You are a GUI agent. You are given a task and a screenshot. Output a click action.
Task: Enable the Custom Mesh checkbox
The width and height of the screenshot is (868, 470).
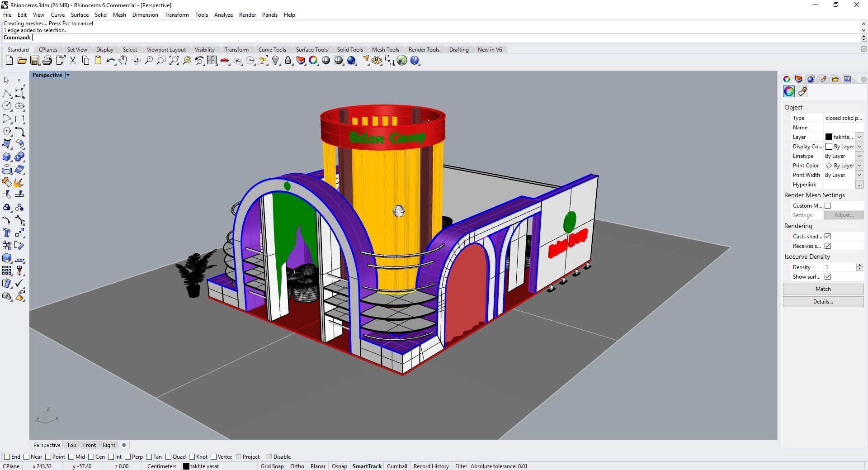(x=828, y=206)
